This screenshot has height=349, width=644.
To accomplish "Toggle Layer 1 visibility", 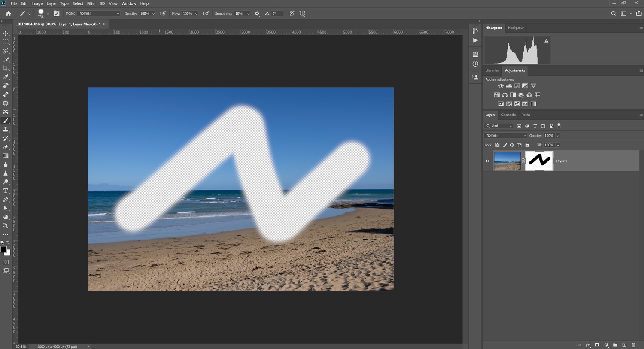I will [487, 161].
